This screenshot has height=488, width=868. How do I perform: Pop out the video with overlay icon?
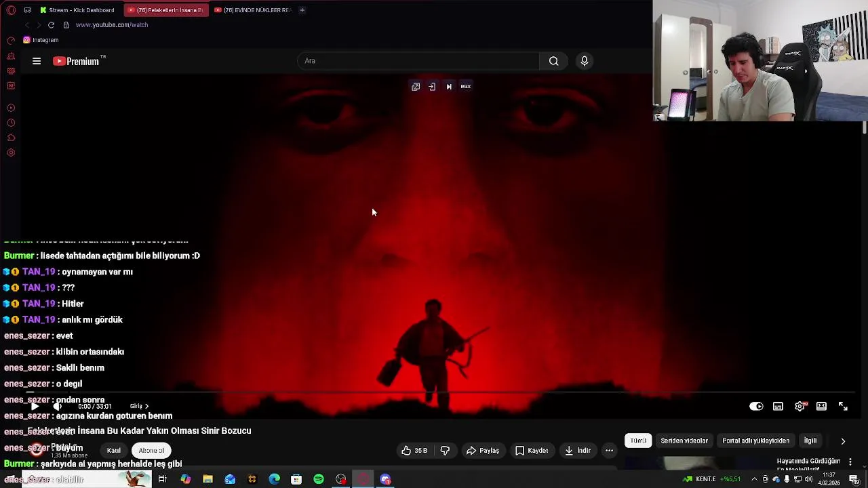(x=416, y=87)
